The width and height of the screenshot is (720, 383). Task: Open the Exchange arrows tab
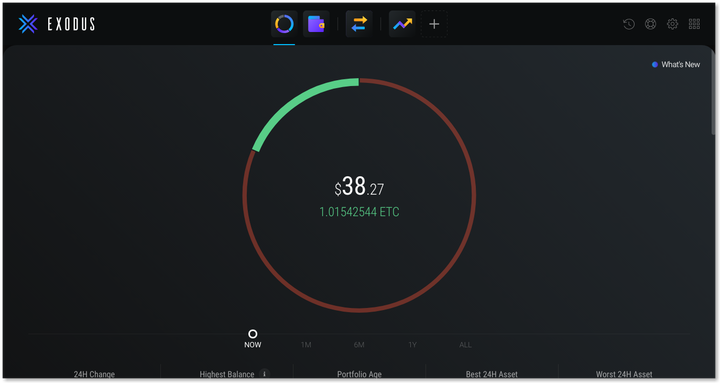pos(359,24)
